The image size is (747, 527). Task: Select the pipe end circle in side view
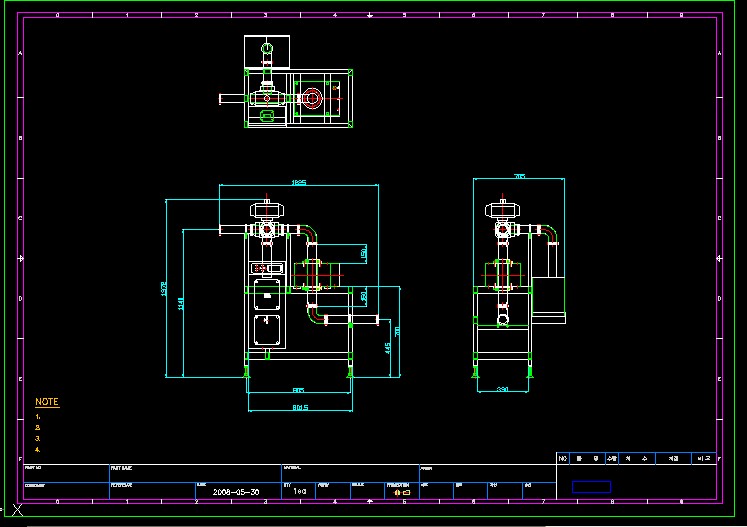tap(503, 319)
